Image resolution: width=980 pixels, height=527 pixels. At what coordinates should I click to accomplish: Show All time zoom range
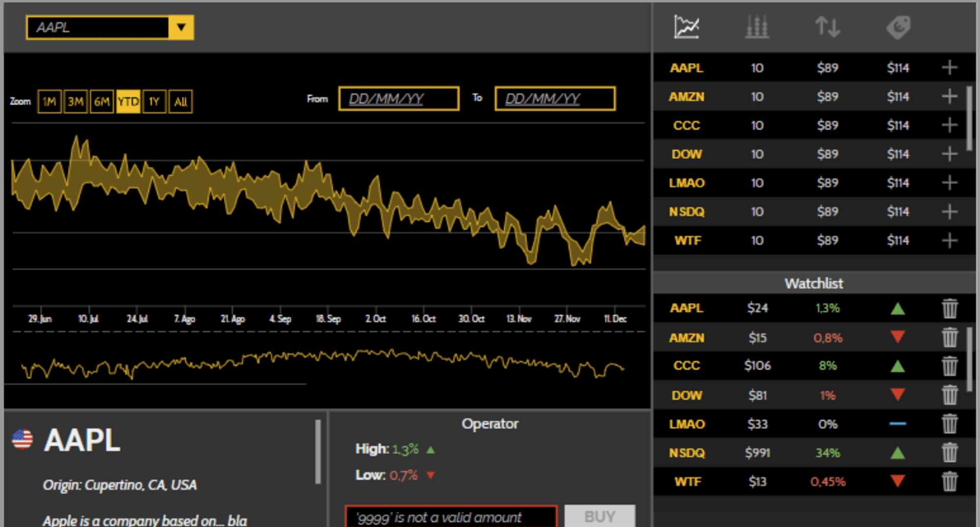[x=180, y=101]
